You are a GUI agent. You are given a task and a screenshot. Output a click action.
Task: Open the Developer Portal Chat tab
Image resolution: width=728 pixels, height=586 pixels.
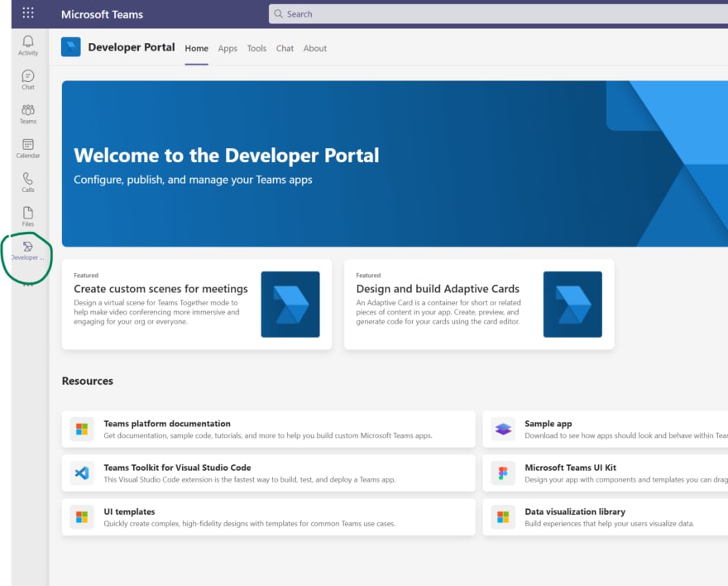[285, 48]
